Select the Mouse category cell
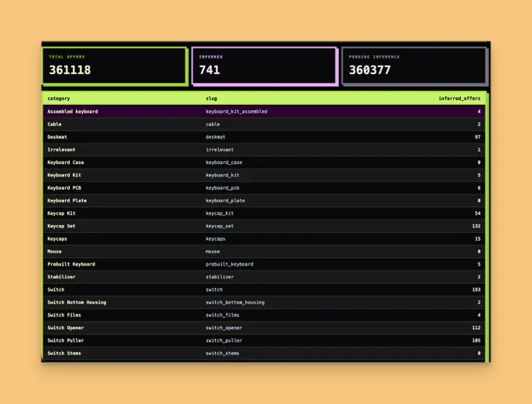Screen dimensions: 532x404 (x=54, y=252)
